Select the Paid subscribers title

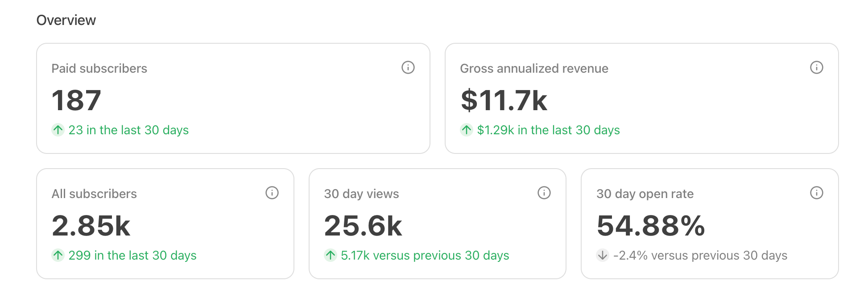[x=99, y=68]
